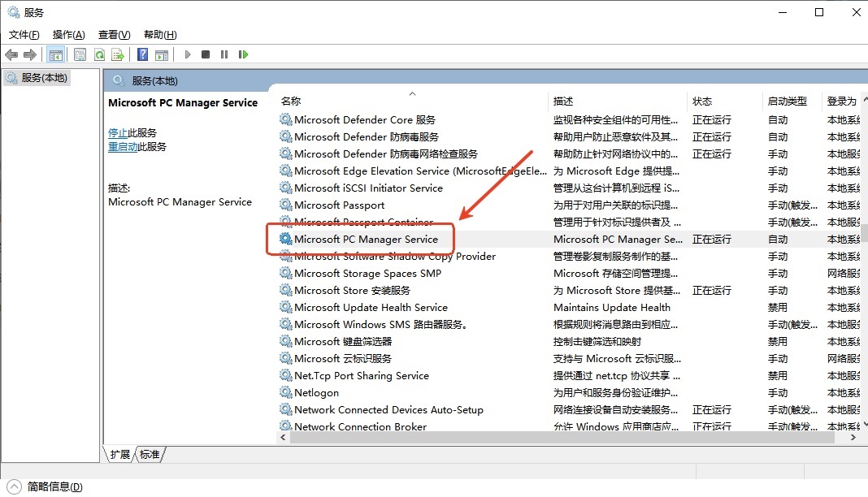This screenshot has height=497, width=868.
Task: Open Properties via the toolbar icon
Action: tap(80, 54)
